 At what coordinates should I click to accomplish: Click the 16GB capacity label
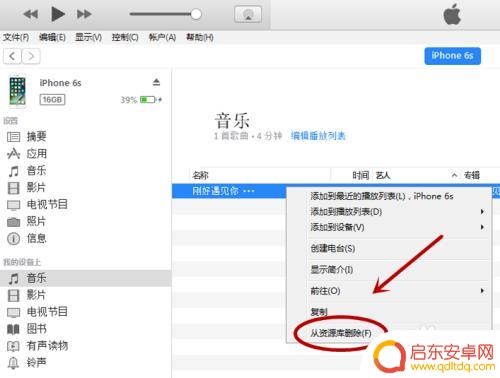coord(52,100)
